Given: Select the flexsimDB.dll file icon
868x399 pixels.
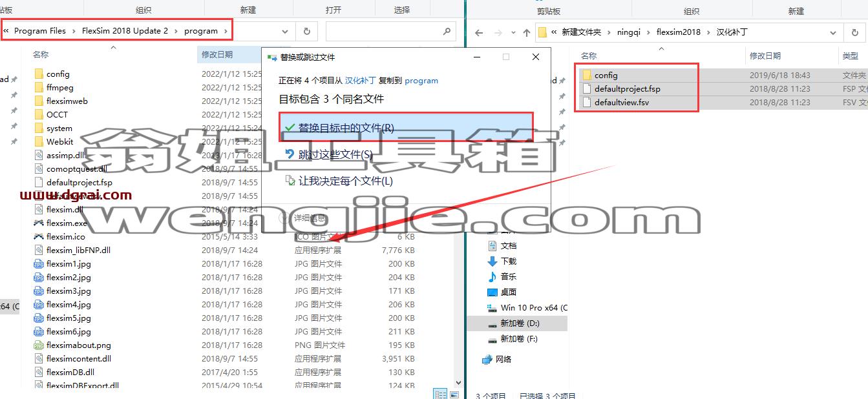Looking at the screenshot, I should click(x=38, y=372).
